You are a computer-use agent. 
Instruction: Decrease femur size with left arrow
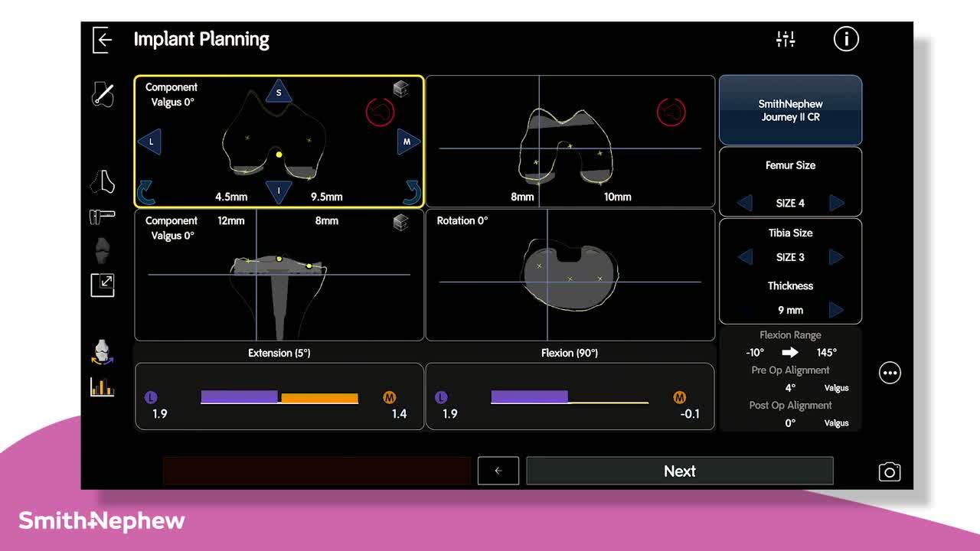[744, 203]
